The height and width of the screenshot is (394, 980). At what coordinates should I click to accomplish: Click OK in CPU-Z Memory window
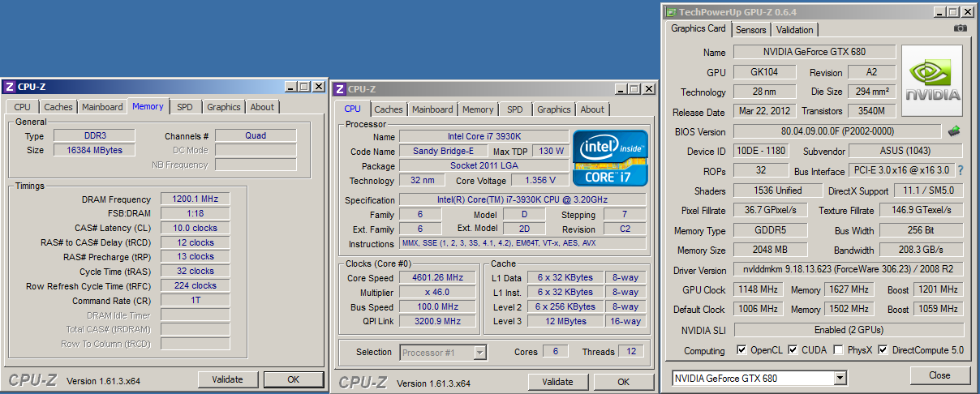point(294,379)
